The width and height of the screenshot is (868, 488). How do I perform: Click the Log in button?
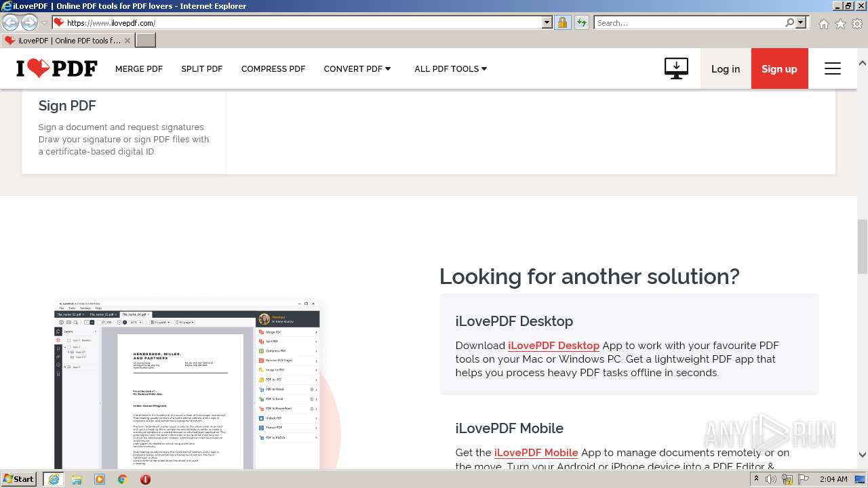[726, 68]
